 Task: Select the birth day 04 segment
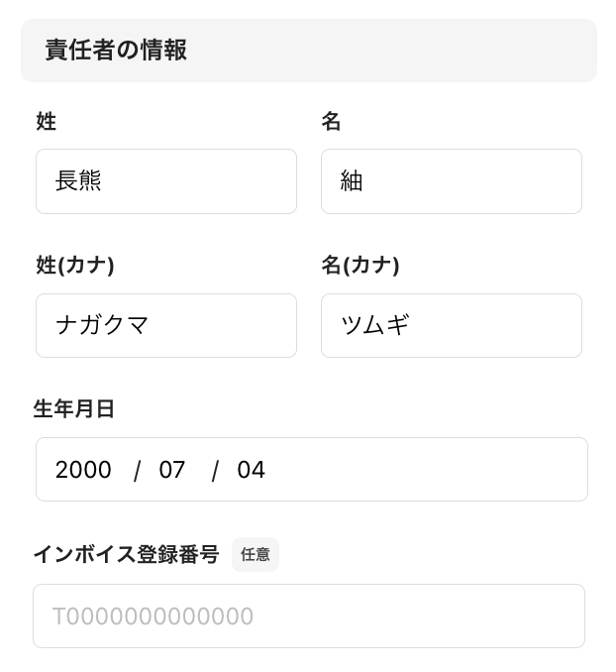point(251,470)
